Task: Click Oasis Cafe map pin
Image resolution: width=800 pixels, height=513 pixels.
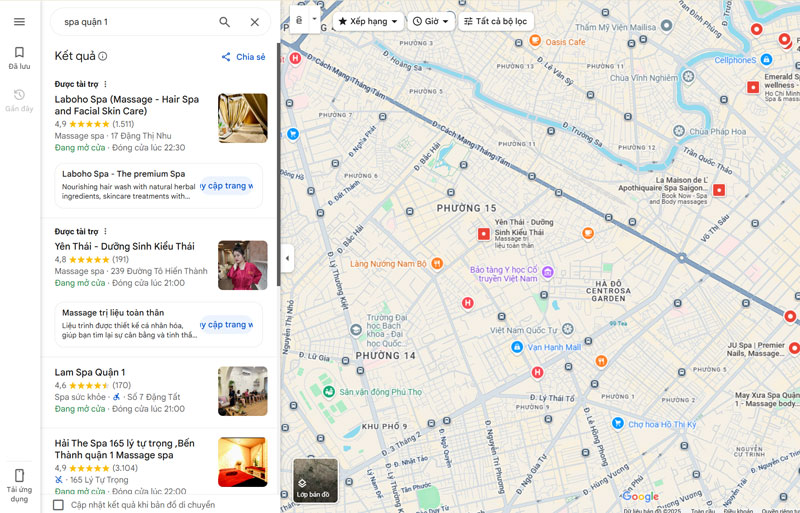Action: coord(535,40)
